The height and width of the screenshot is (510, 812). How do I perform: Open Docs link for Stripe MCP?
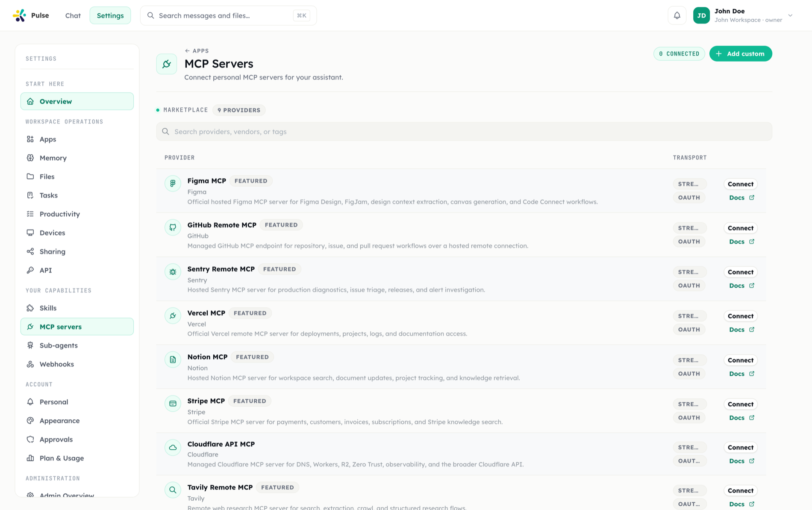click(741, 418)
